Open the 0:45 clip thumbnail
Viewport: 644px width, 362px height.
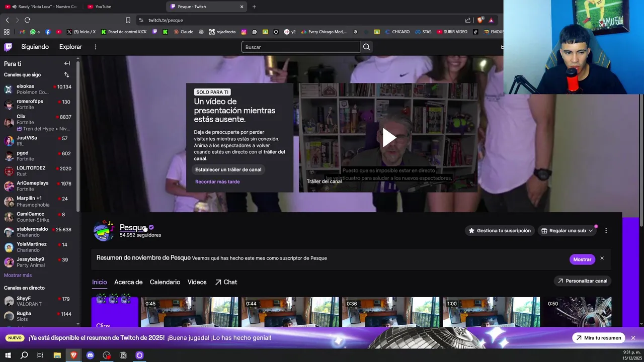coord(190,312)
